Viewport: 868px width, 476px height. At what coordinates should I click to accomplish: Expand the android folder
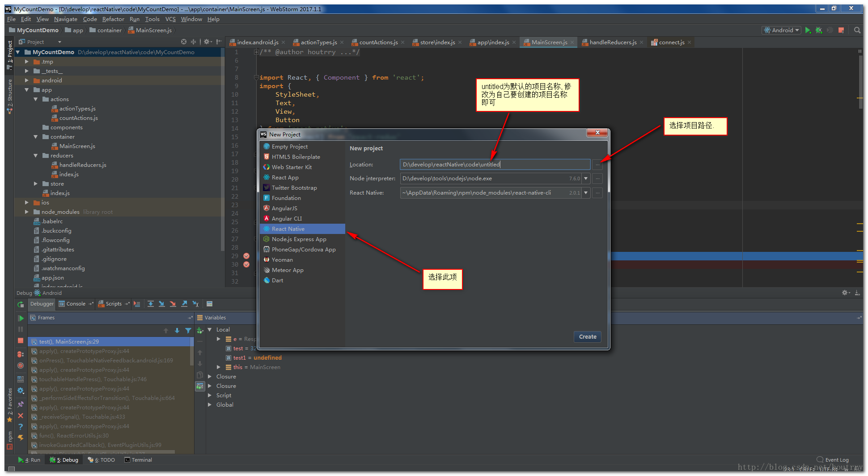(x=27, y=81)
